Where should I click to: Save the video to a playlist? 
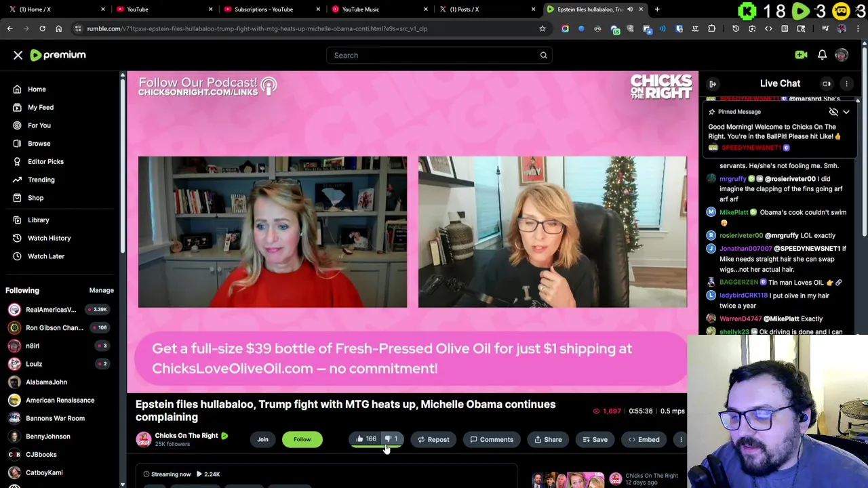pos(595,439)
